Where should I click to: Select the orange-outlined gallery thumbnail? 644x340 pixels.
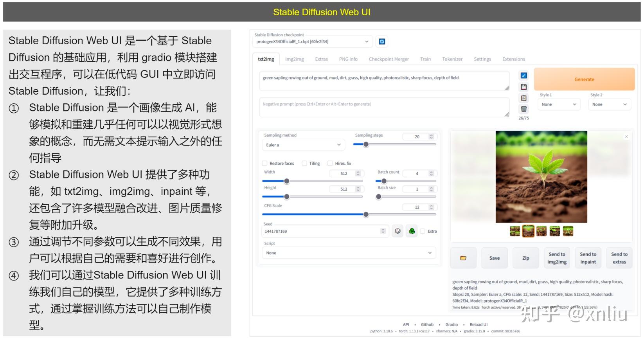tap(528, 231)
